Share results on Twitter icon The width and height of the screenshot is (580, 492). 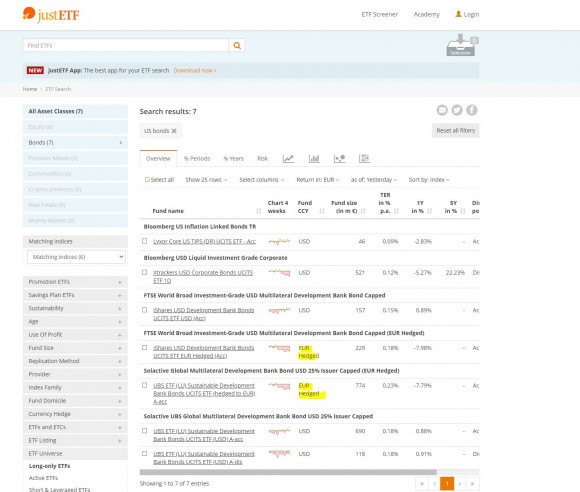tap(457, 110)
